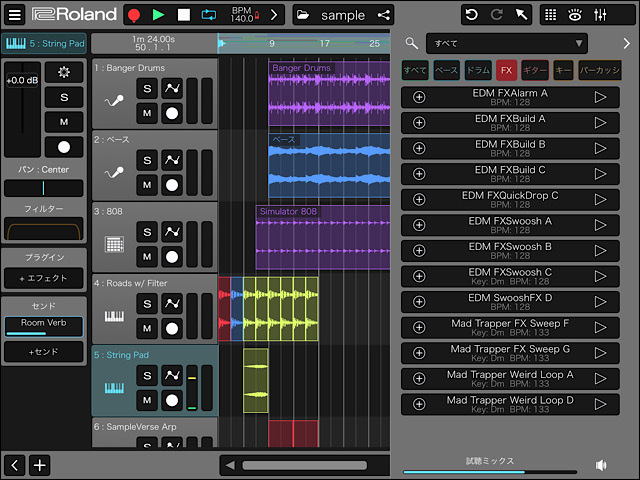Click the horizontal timeline scrollbar
640x480 pixels.
pos(304,465)
